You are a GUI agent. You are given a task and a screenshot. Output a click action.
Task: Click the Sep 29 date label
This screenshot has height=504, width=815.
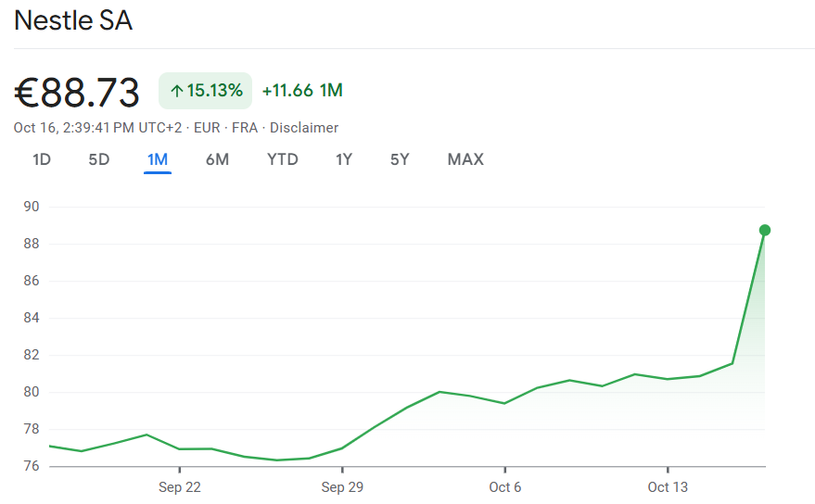pos(342,487)
